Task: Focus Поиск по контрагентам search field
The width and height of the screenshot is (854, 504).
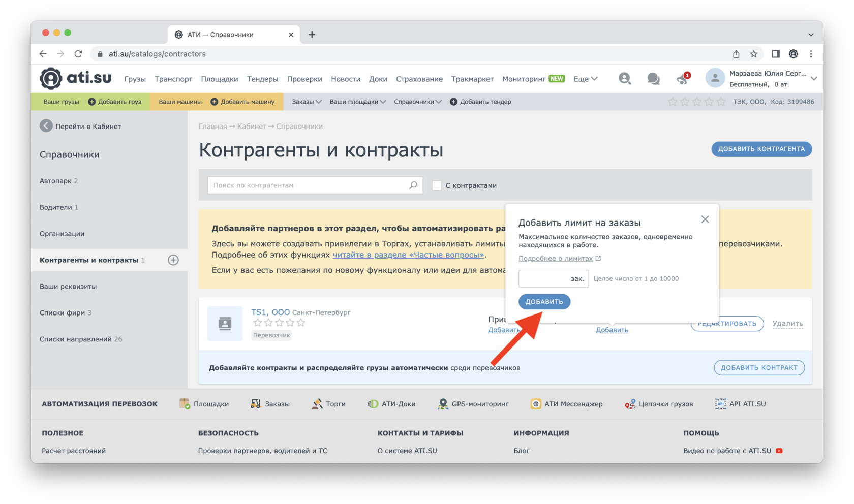Action: pos(315,185)
